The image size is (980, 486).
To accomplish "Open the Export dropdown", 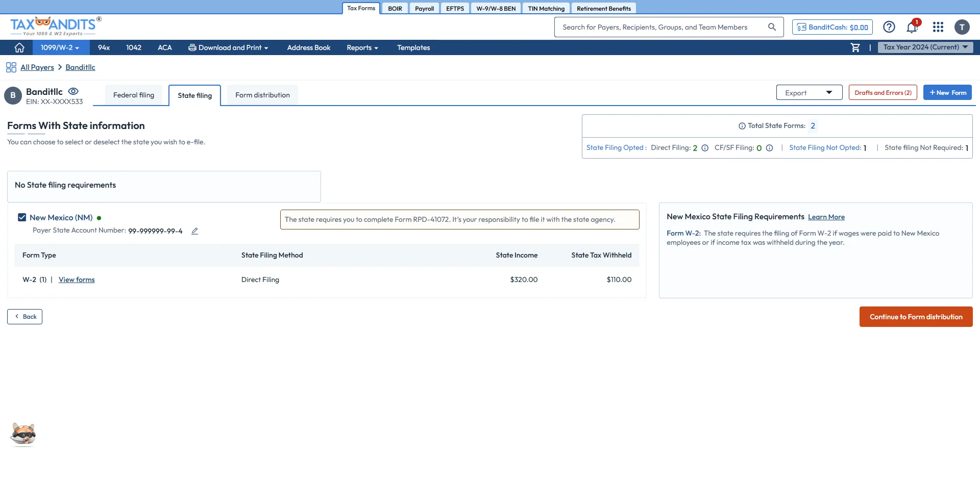I will 809,92.
